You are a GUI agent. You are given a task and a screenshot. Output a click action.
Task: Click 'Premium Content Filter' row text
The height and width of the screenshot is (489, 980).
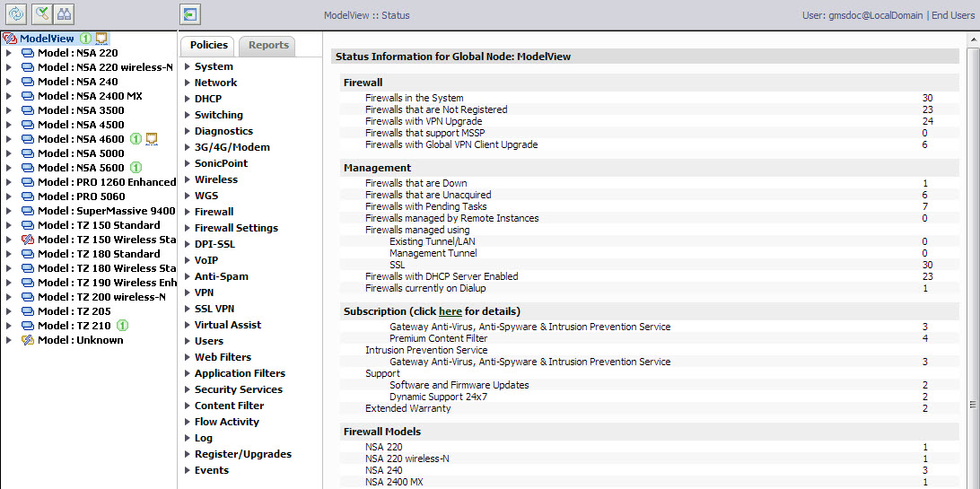(438, 338)
